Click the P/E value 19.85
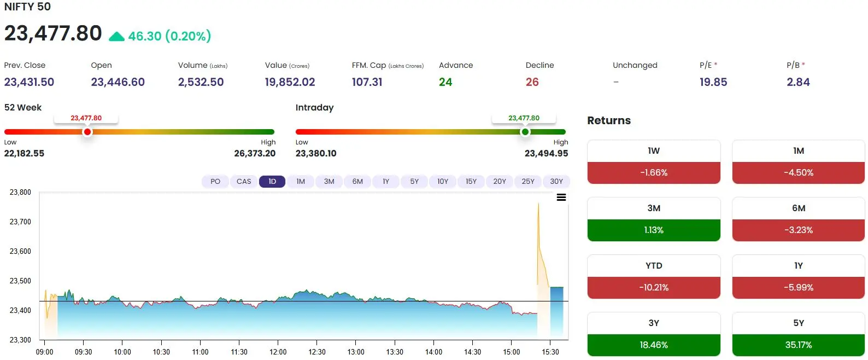868x360 pixels. [x=713, y=82]
